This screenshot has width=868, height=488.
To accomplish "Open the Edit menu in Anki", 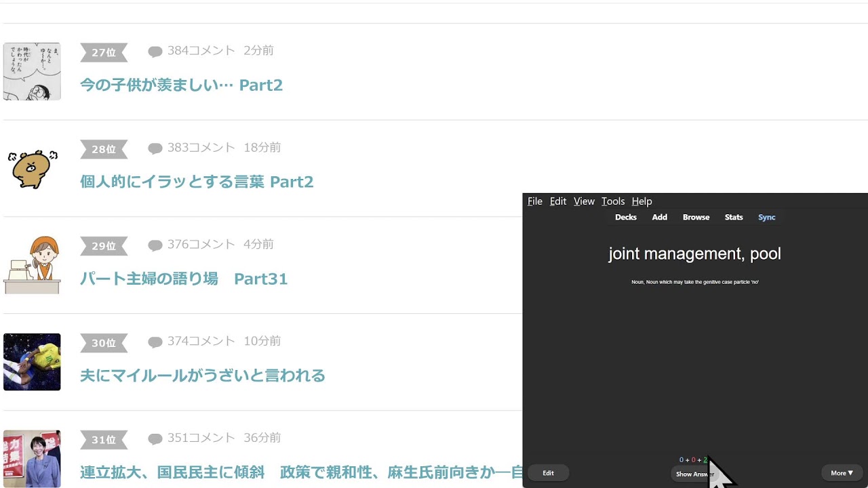I will point(558,201).
